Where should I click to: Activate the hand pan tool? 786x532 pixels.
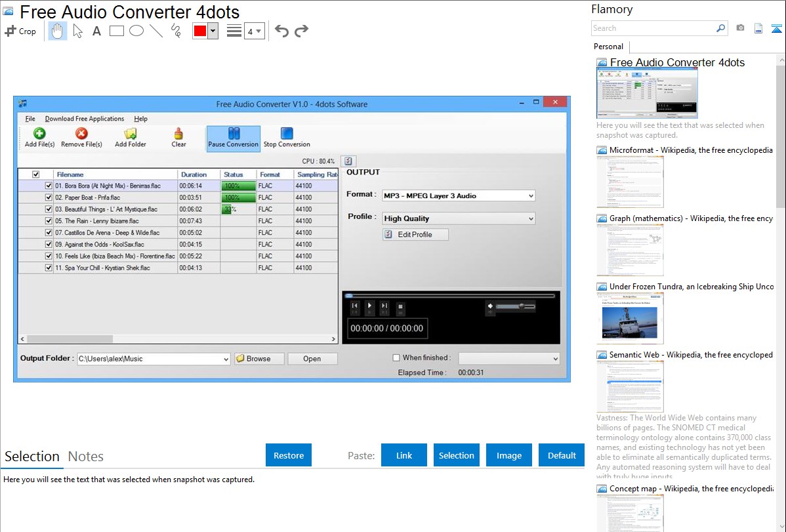pos(57,31)
